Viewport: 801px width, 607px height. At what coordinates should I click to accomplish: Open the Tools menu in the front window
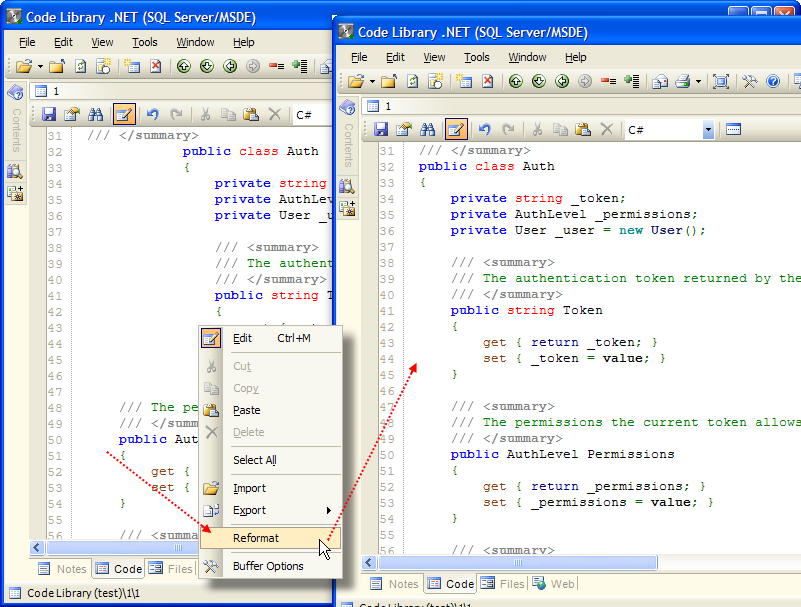click(x=477, y=57)
